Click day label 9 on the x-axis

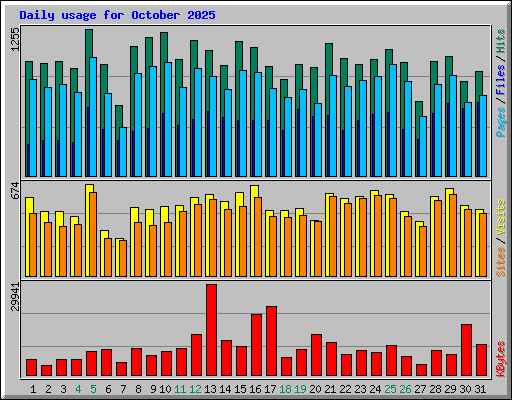153,389
